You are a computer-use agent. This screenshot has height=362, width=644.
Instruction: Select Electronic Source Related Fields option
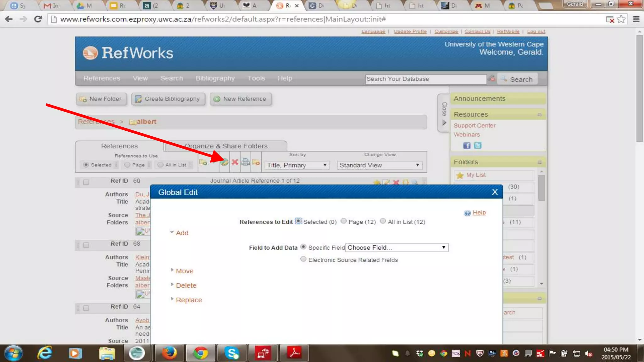click(x=303, y=259)
